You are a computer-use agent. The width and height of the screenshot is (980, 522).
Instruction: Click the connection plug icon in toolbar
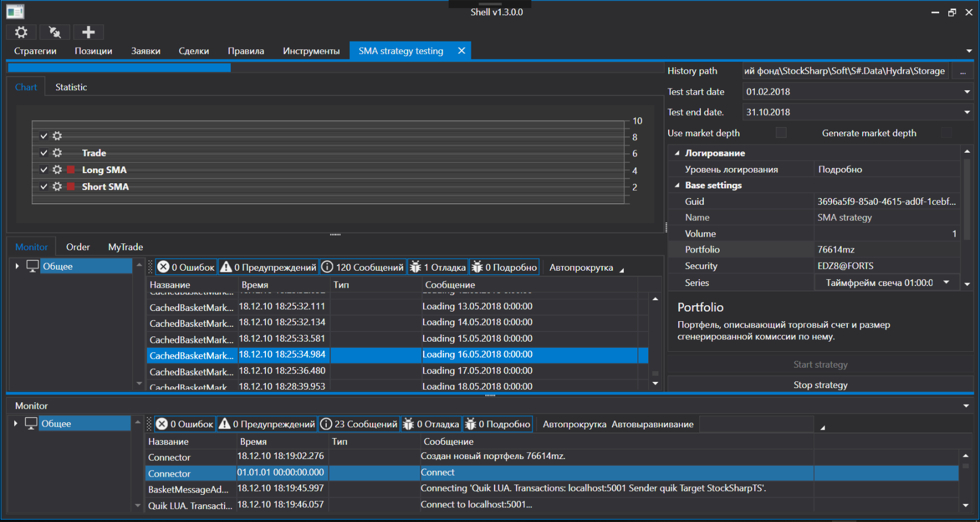point(54,32)
